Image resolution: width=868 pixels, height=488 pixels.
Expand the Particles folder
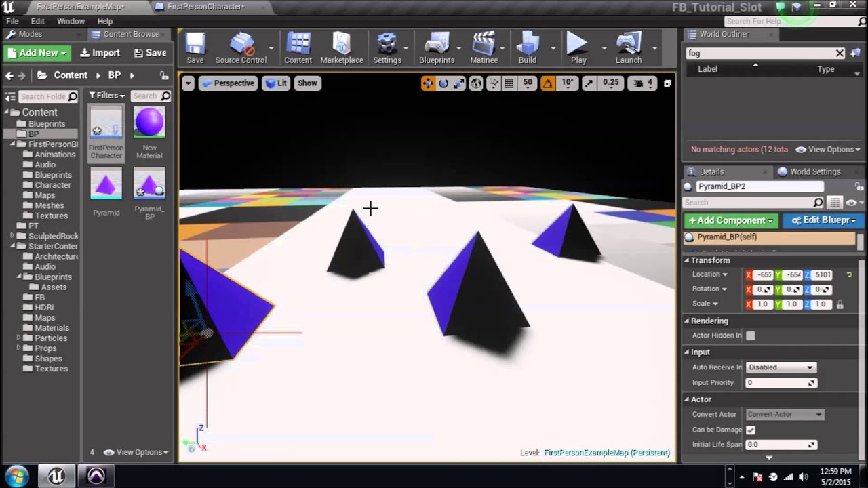(19, 338)
